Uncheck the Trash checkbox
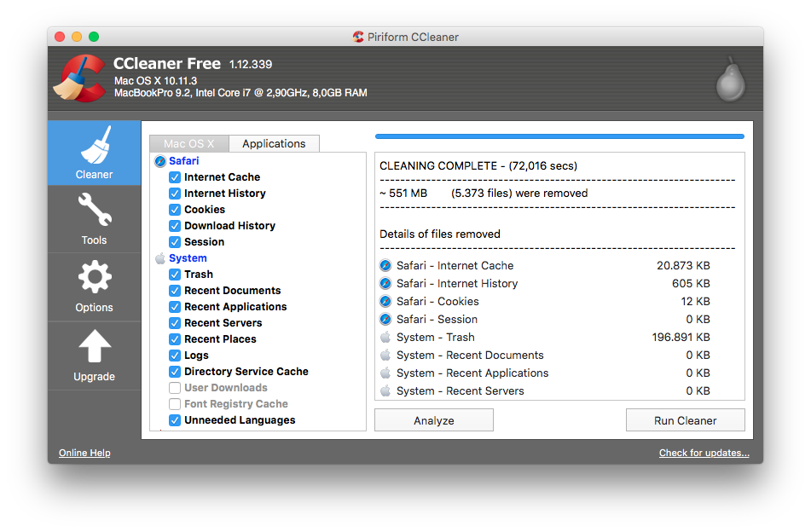This screenshot has width=811, height=532. point(175,275)
